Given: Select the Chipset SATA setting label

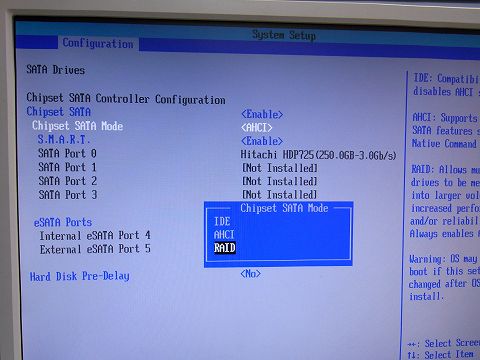Looking at the screenshot, I should [x=59, y=112].
